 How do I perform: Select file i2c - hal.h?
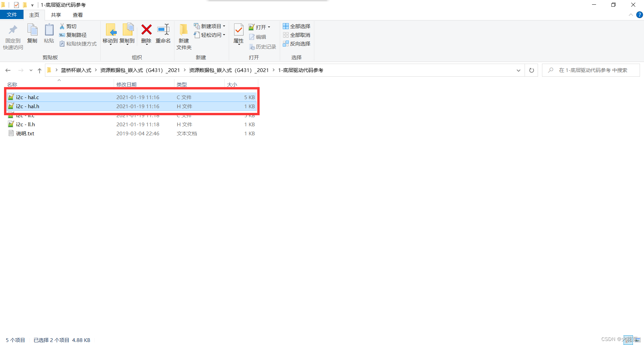[x=131, y=106]
